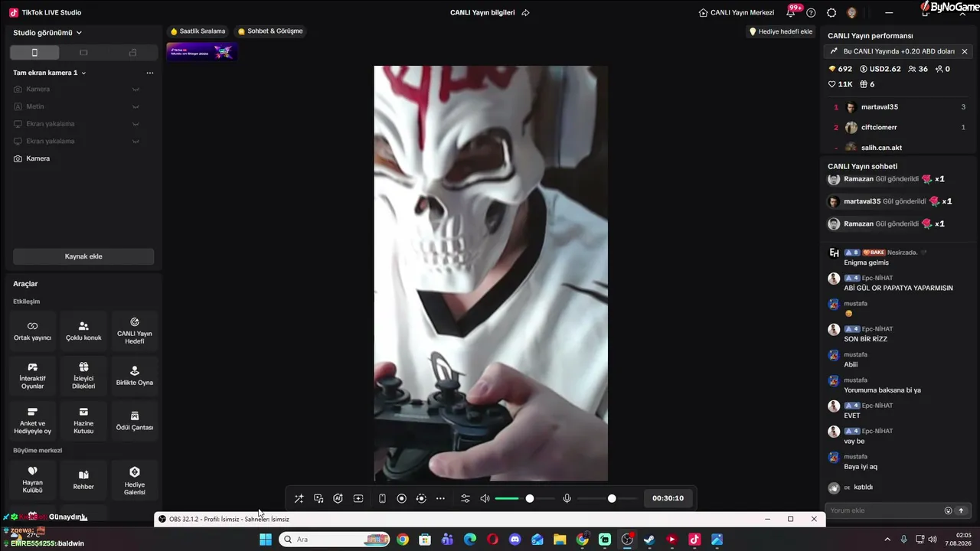Mute the speaker output
The image size is (980, 551).
[x=485, y=498]
